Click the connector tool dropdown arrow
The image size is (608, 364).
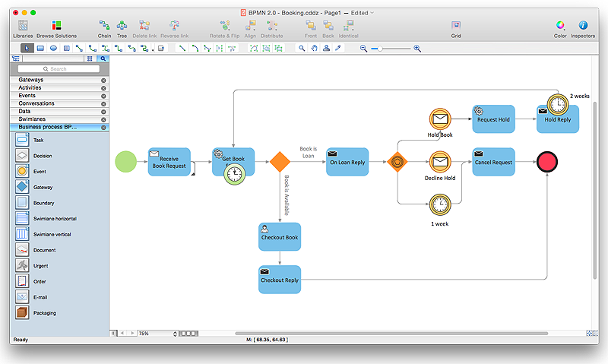coord(153,50)
